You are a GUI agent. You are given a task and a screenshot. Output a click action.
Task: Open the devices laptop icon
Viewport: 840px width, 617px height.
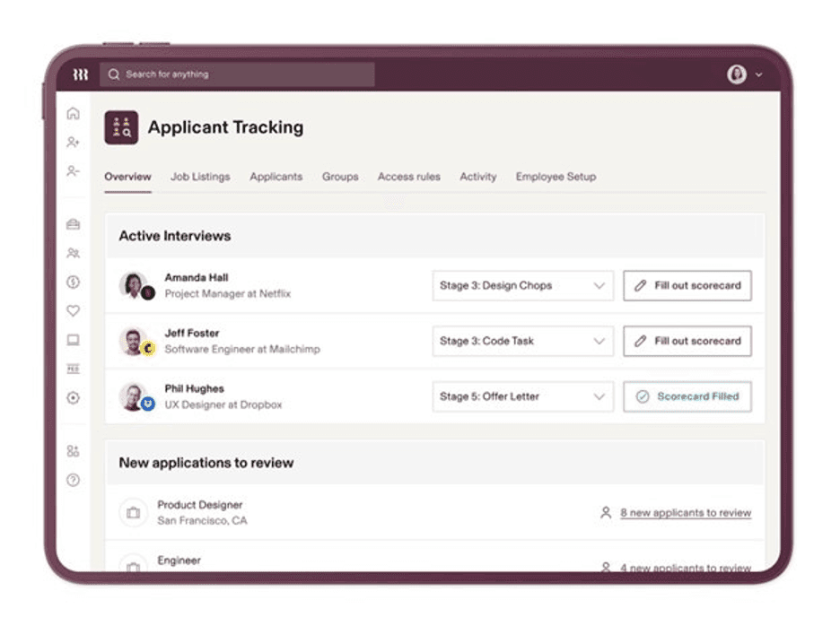coord(74,339)
